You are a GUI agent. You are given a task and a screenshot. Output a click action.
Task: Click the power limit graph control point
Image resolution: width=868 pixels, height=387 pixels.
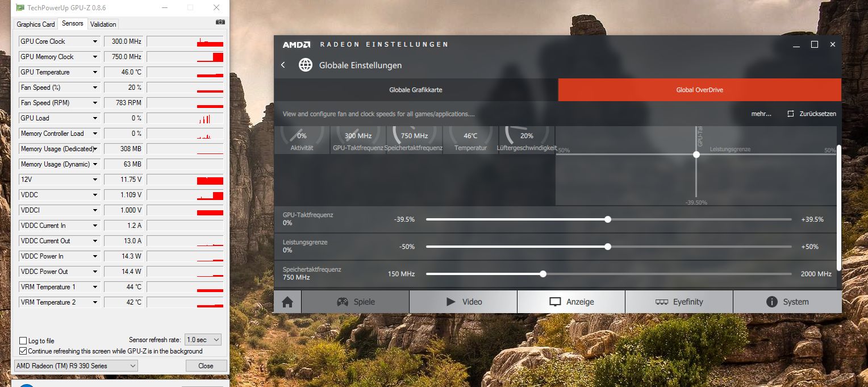click(696, 154)
